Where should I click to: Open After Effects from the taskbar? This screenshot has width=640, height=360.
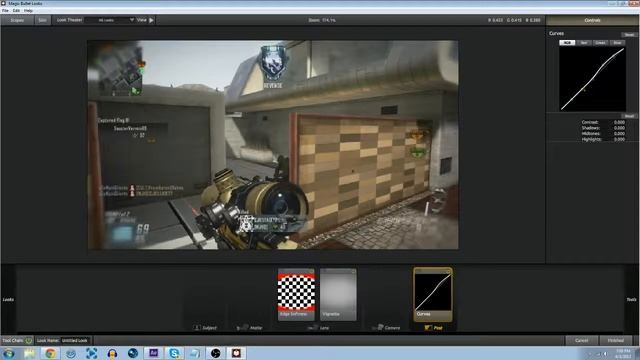[x=153, y=353]
